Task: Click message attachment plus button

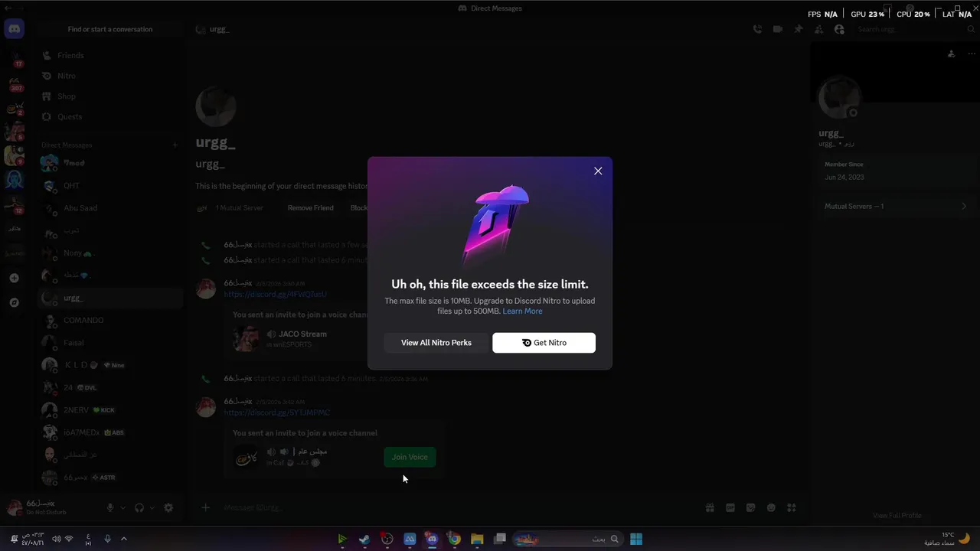Action: tap(205, 507)
